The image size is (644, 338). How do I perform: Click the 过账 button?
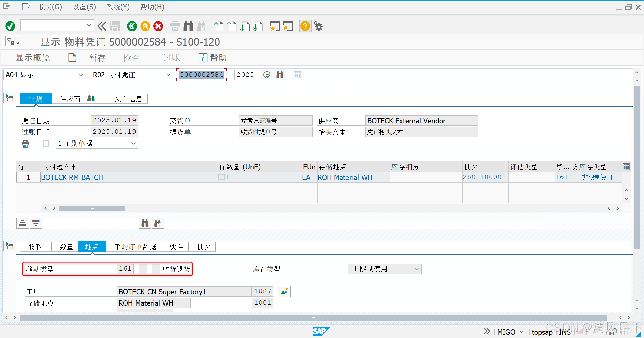tap(171, 57)
